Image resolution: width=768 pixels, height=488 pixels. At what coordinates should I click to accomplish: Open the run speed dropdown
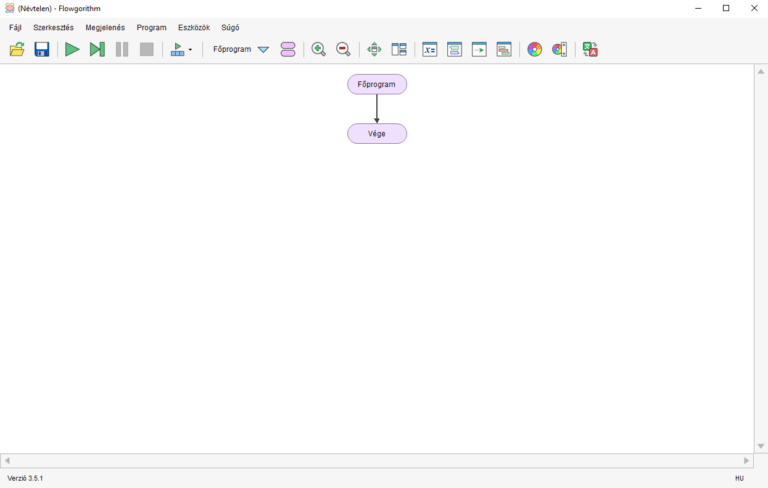[x=182, y=49]
